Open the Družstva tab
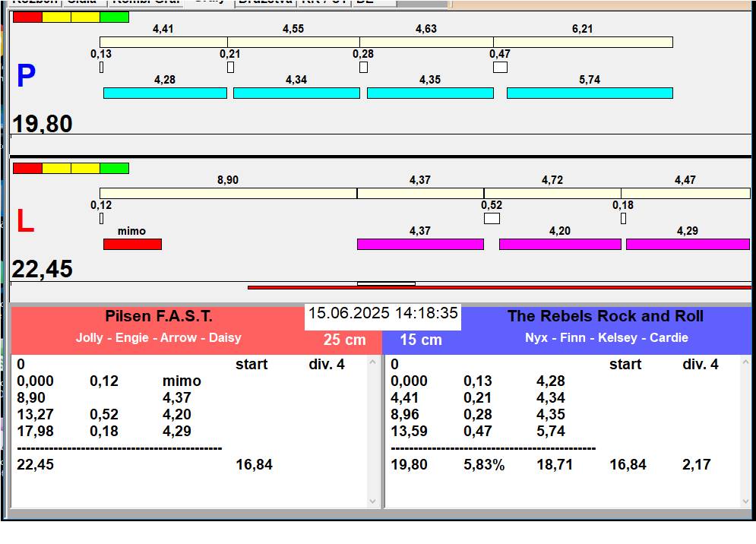This screenshot has width=756, height=544. pyautogui.click(x=264, y=2)
